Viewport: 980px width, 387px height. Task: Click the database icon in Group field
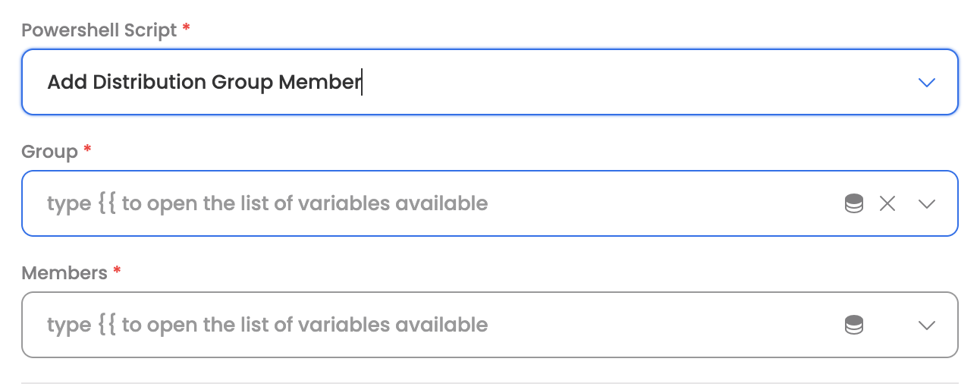[x=854, y=203]
